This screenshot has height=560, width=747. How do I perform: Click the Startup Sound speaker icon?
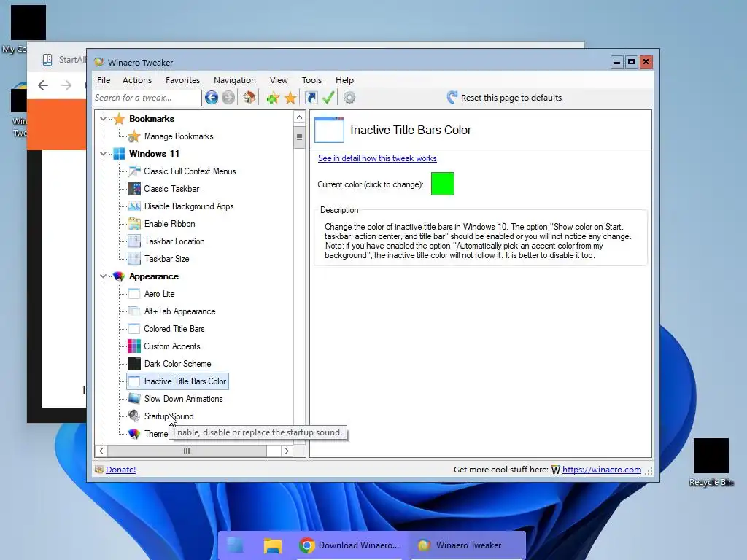tap(134, 416)
